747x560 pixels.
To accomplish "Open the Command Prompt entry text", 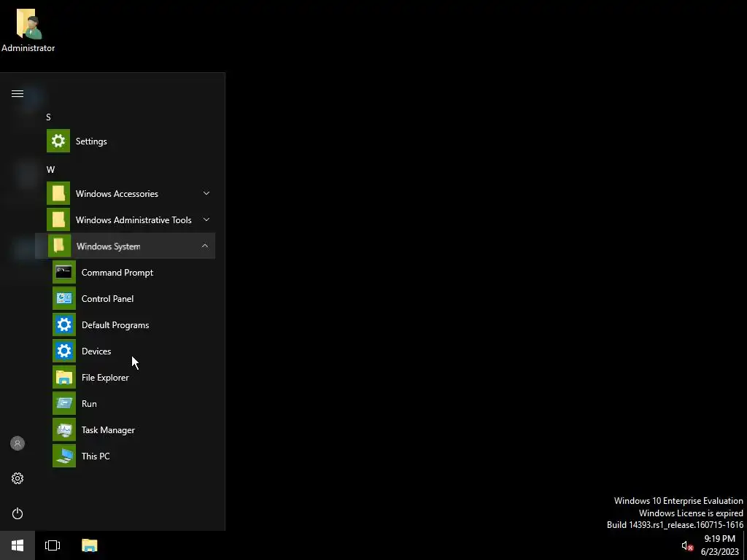I will coord(117,273).
